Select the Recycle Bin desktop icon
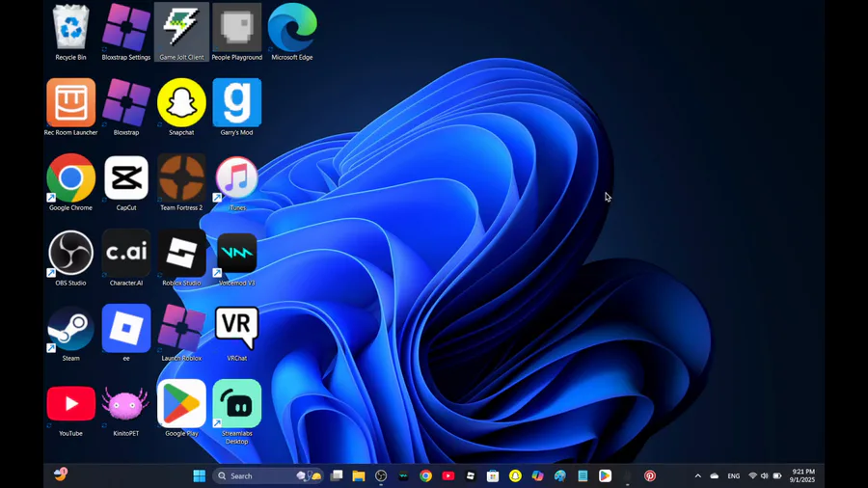 click(x=70, y=32)
